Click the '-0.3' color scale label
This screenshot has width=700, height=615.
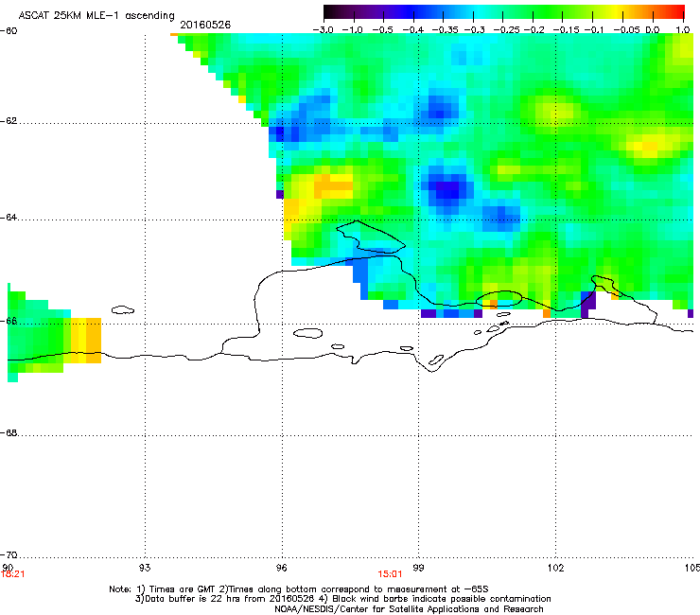(475, 30)
